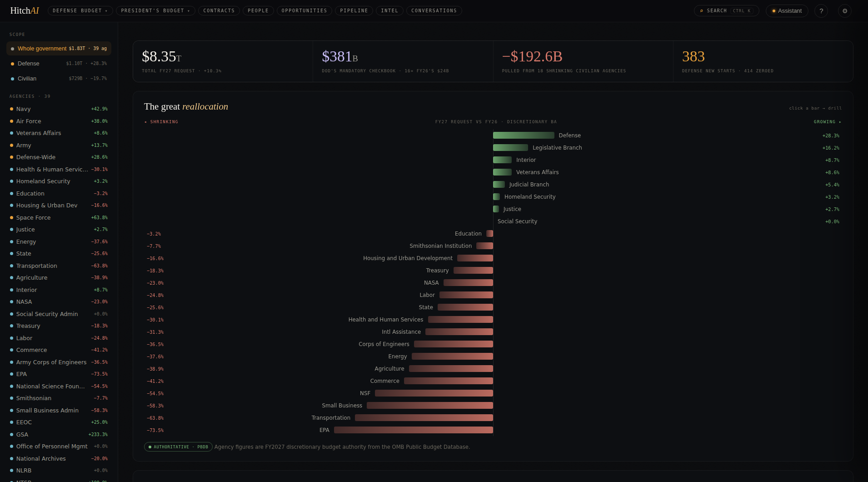This screenshot has height=482, width=868.
Task: Select Small Business Admin sidebar row
Action: [59, 411]
